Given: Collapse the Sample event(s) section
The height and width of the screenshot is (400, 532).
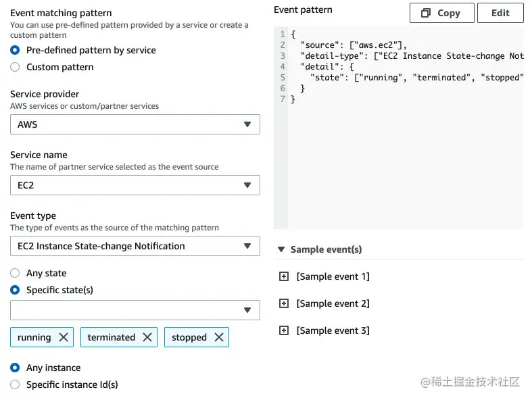Looking at the screenshot, I should click(x=281, y=249).
